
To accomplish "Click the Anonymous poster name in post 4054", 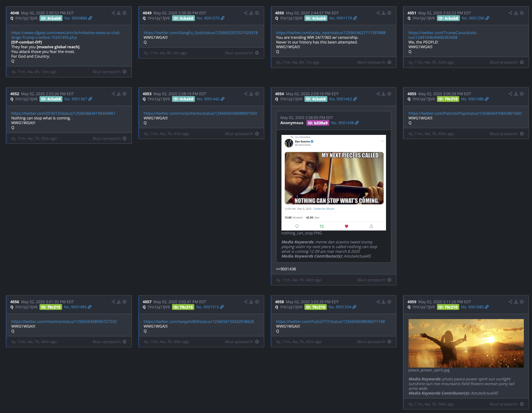I will (292, 123).
